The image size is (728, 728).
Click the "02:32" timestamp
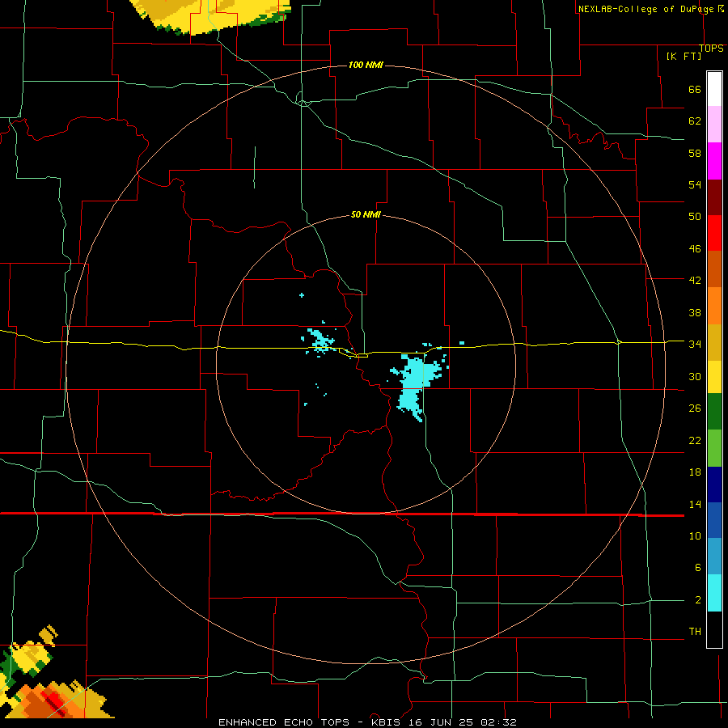coord(498,722)
